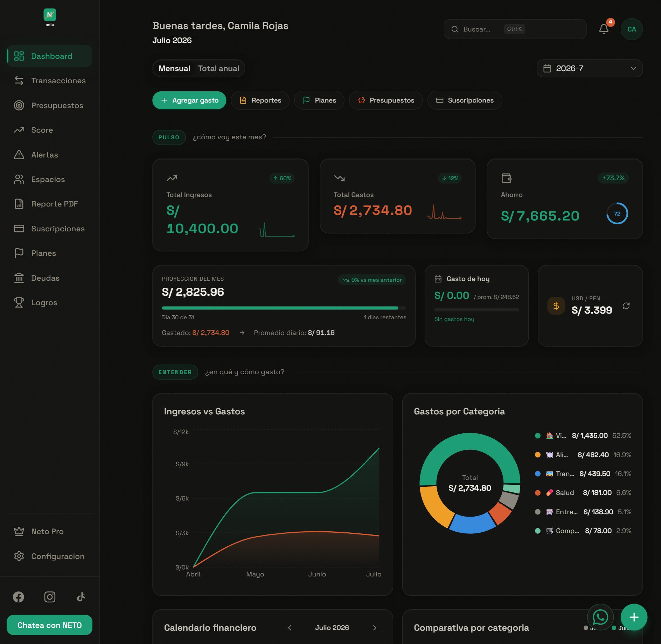Click the Total Gastos sparkline
This screenshot has width=661, height=644.
click(x=444, y=212)
